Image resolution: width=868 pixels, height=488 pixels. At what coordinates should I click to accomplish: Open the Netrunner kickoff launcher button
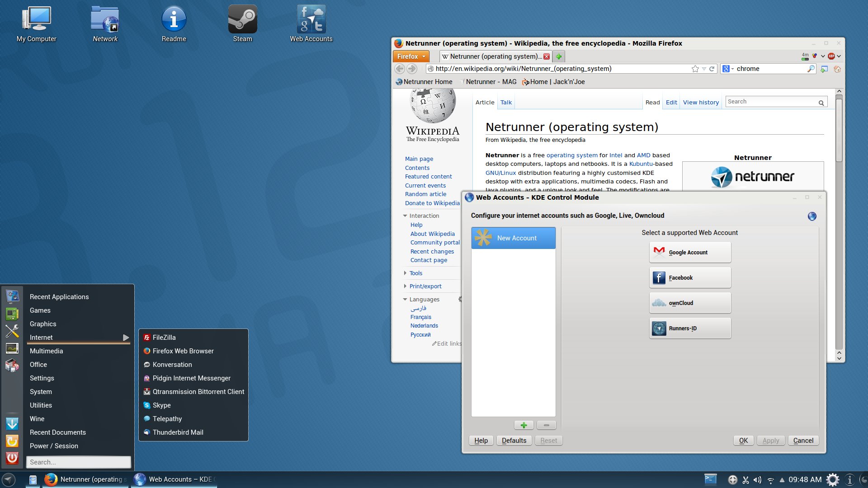pyautogui.click(x=9, y=479)
